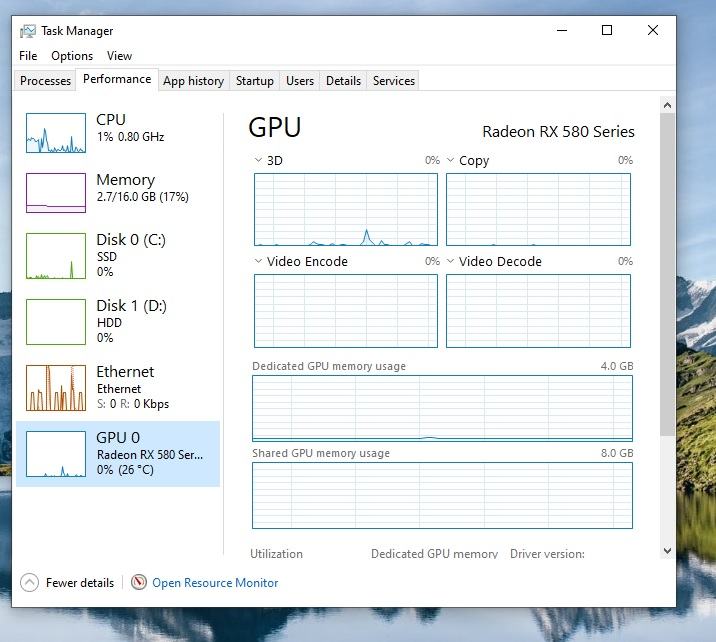Click the Fewer details button
Screen dimensions: 716x642
pyautogui.click(x=67, y=583)
